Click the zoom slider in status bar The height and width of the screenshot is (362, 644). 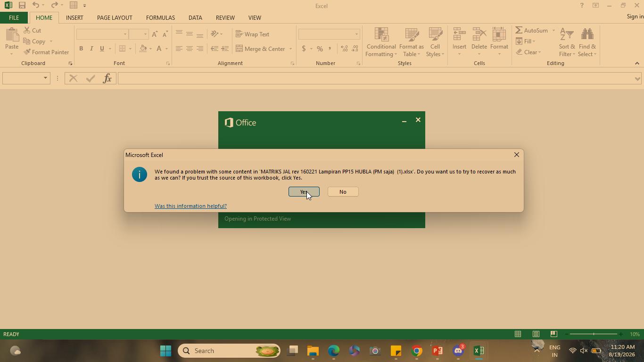click(594, 334)
